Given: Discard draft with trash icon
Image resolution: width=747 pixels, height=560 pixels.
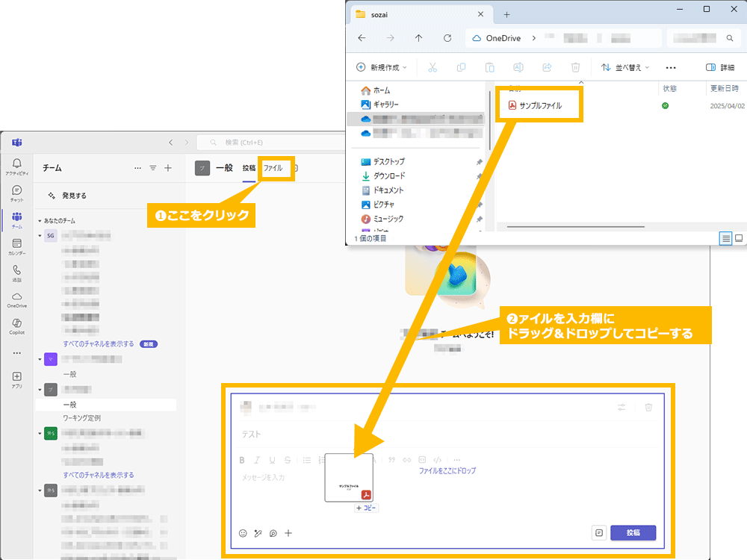Looking at the screenshot, I should [x=648, y=407].
